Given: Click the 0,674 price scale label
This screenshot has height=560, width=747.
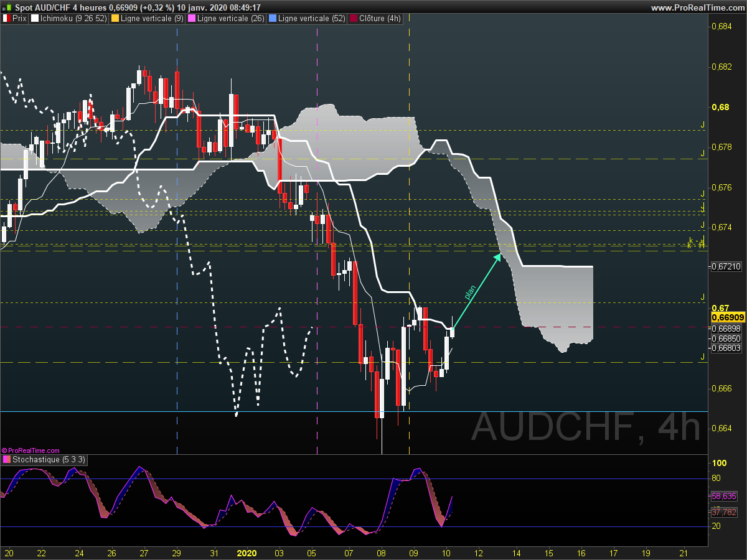Looking at the screenshot, I should point(721,228).
